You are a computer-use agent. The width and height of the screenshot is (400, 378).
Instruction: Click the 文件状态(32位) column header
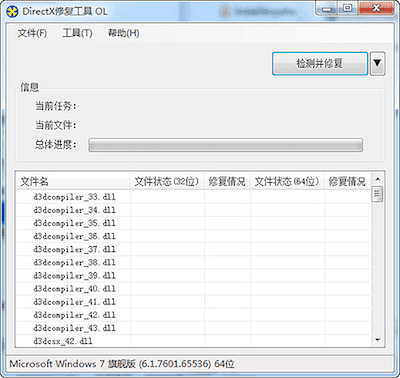pos(167,182)
